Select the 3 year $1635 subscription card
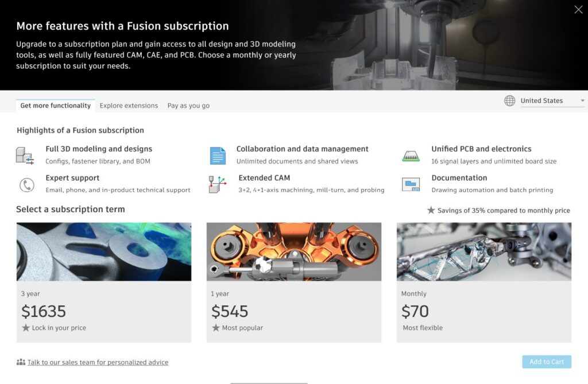The width and height of the screenshot is (588, 384). (x=104, y=312)
